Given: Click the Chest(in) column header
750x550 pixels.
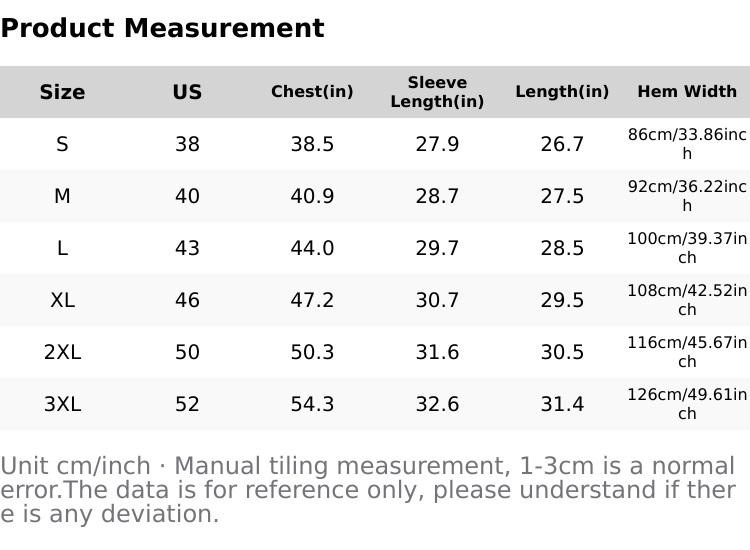Looking at the screenshot, I should coord(312,92).
